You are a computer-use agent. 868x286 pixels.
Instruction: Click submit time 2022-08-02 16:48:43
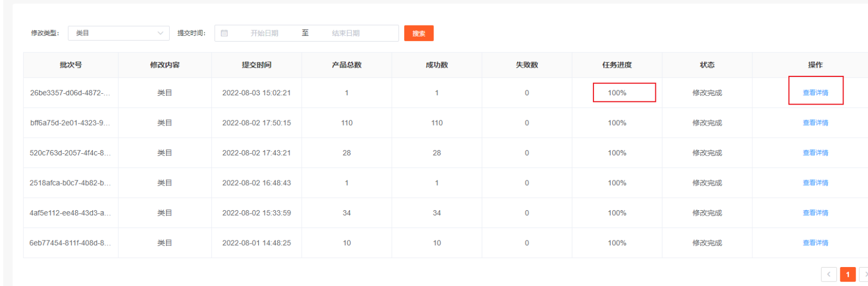tap(257, 183)
